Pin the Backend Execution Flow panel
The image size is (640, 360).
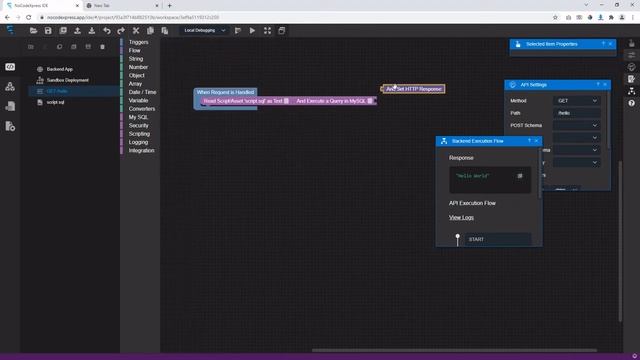[x=529, y=141]
